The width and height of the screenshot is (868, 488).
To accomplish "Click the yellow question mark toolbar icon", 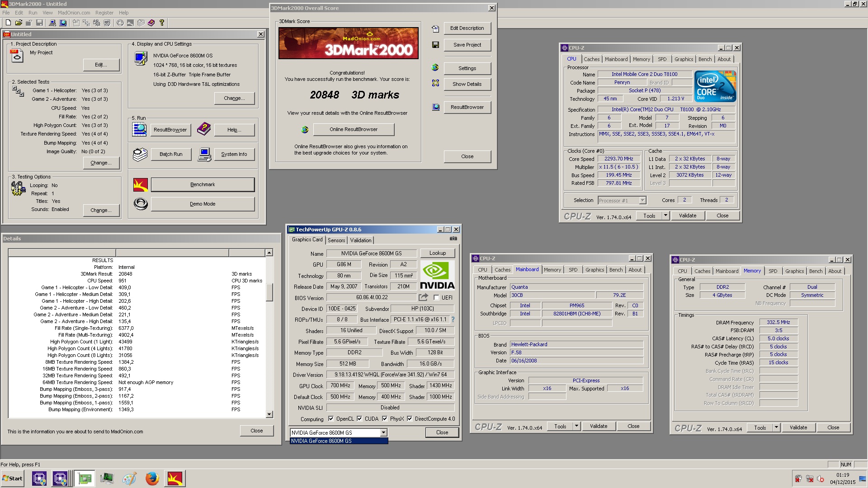I will point(161,23).
